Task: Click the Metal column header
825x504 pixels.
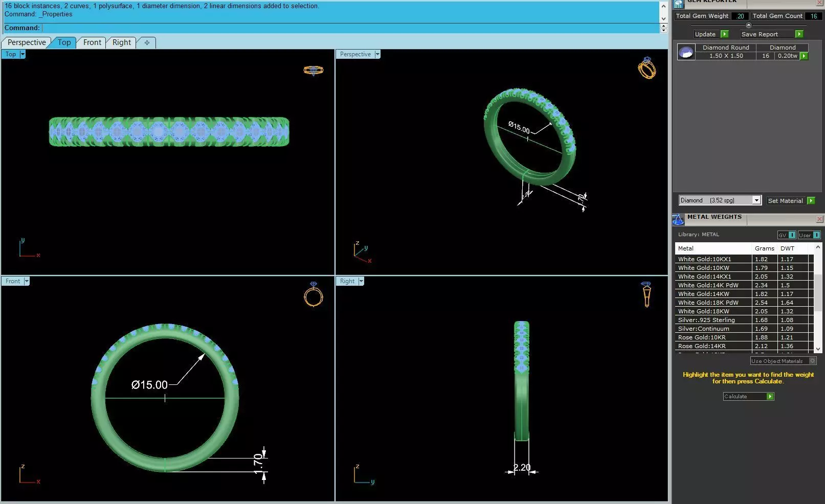Action: [713, 248]
